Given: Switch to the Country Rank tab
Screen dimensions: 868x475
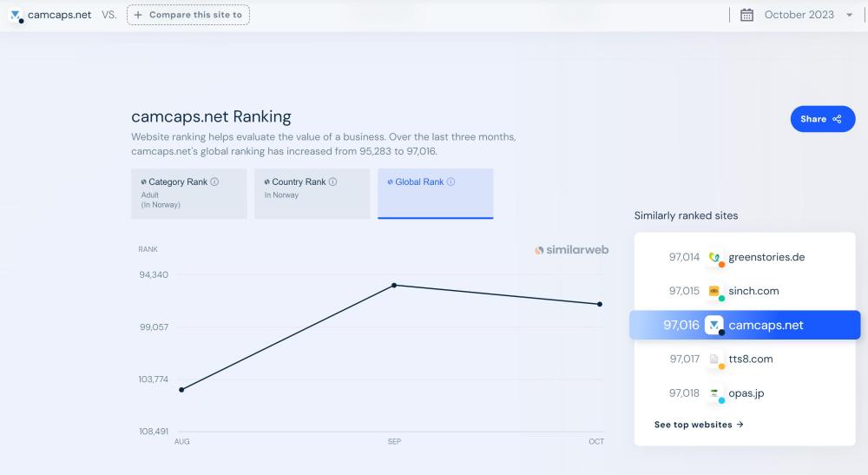Looking at the screenshot, I should click(x=312, y=193).
